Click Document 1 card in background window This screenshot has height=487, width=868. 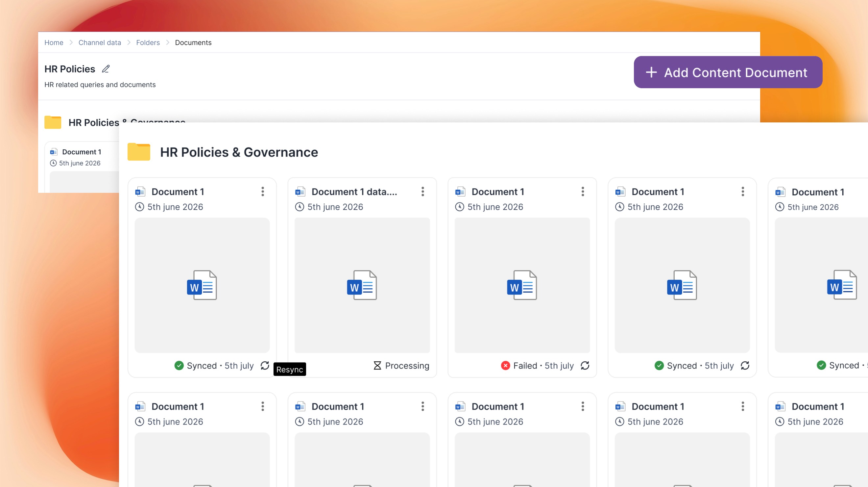82,167
